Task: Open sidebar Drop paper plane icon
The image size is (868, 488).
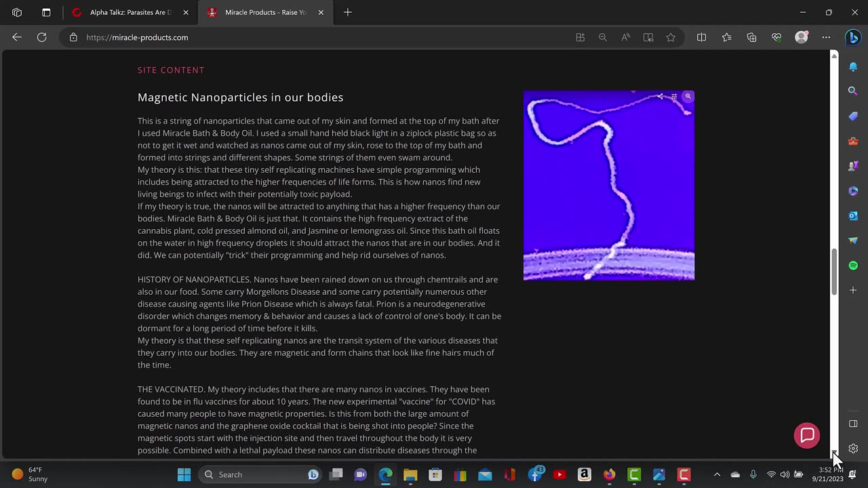Action: coord(853,241)
